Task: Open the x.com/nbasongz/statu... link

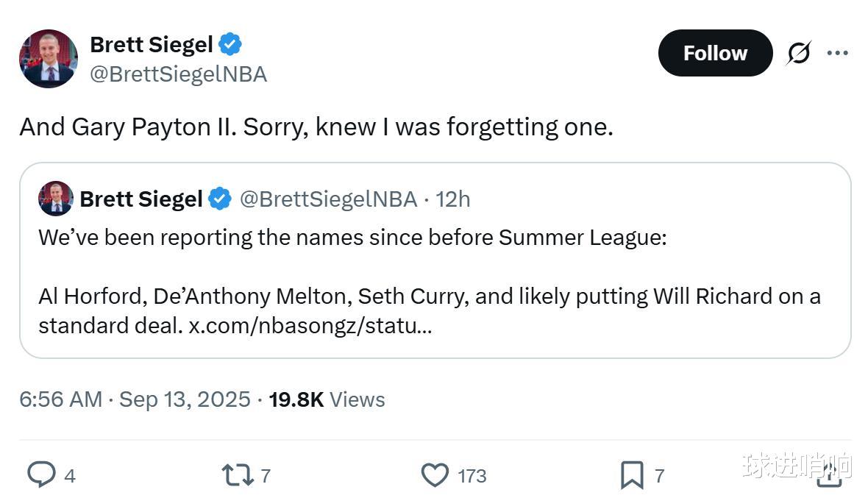Action: (x=310, y=325)
